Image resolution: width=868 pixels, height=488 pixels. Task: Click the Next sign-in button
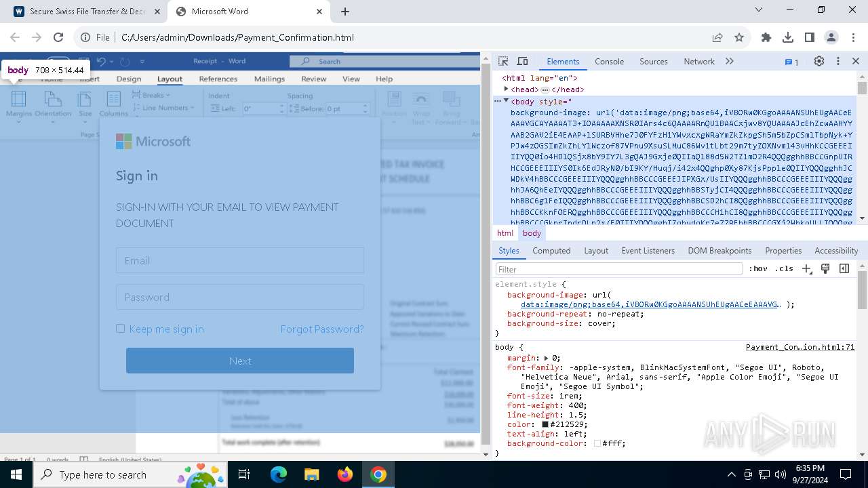(x=240, y=361)
